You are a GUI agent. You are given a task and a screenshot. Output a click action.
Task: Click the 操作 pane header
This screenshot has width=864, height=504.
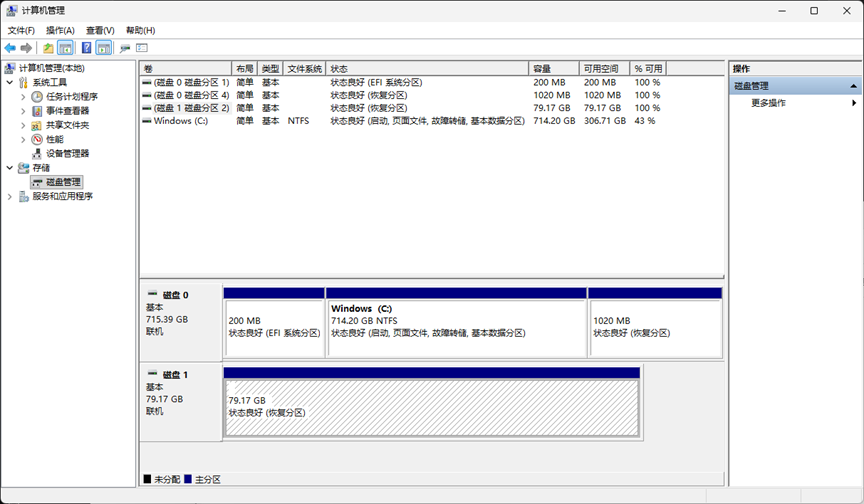(x=795, y=69)
